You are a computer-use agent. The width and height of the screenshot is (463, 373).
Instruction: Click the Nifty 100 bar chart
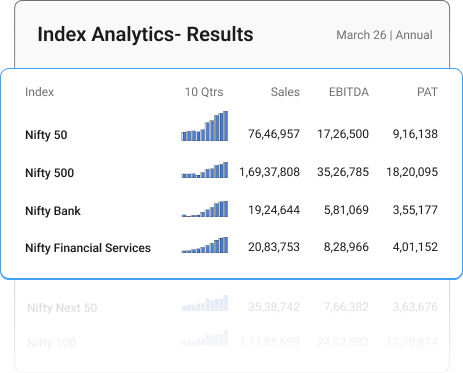(205, 338)
